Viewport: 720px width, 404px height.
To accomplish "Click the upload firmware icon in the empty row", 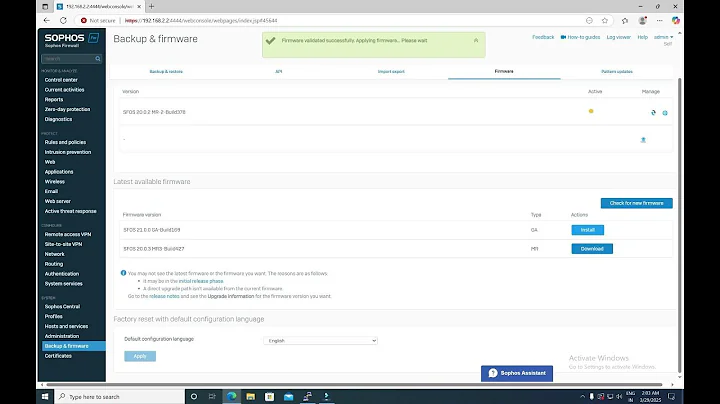I will [643, 140].
